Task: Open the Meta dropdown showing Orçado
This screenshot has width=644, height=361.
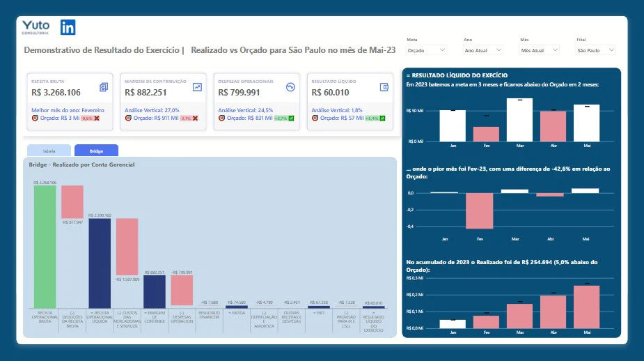Action: point(426,50)
